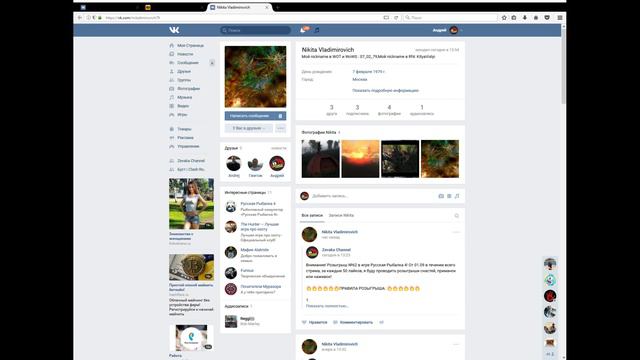Viewport: 640px width, 360px height.
Task: Click Комментировать under the post
Action: point(353,322)
